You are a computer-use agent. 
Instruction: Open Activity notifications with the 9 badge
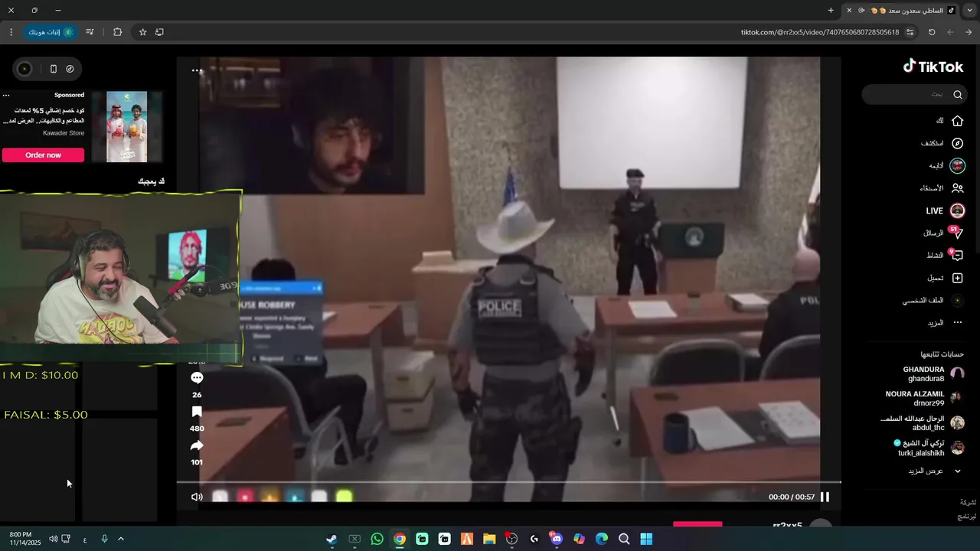click(957, 256)
